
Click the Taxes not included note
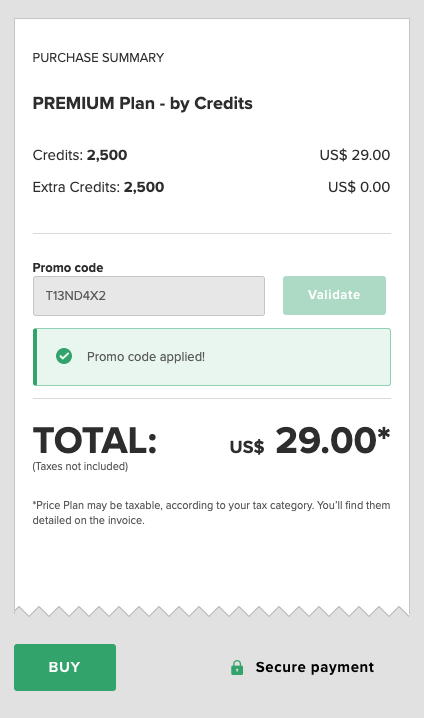[80, 467]
